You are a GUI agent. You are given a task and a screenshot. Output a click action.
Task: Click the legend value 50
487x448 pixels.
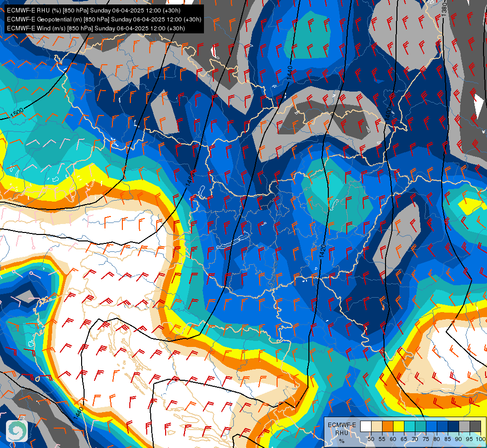point(371,439)
